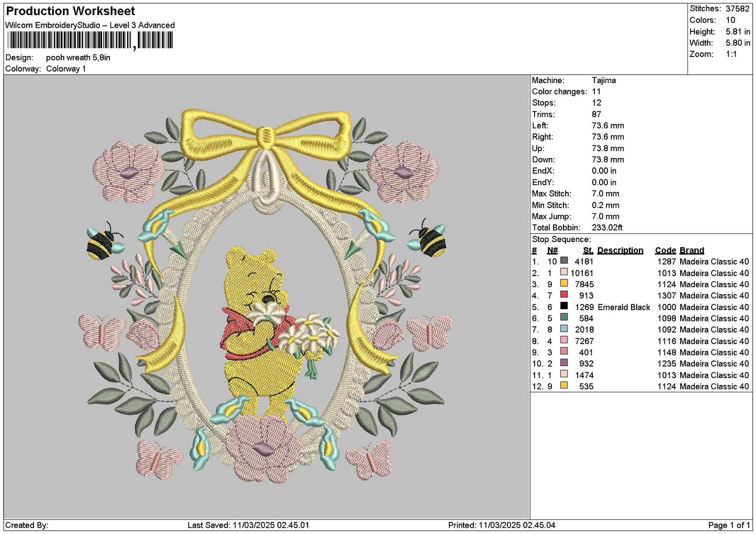Screen dimensions: 756x534
Task: Select the red swatch in stop row 4
Action: (564, 294)
